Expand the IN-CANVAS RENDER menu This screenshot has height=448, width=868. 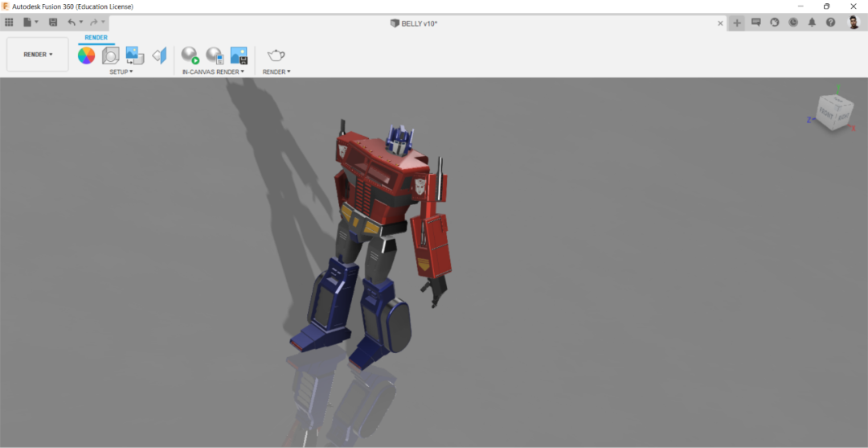(x=213, y=72)
